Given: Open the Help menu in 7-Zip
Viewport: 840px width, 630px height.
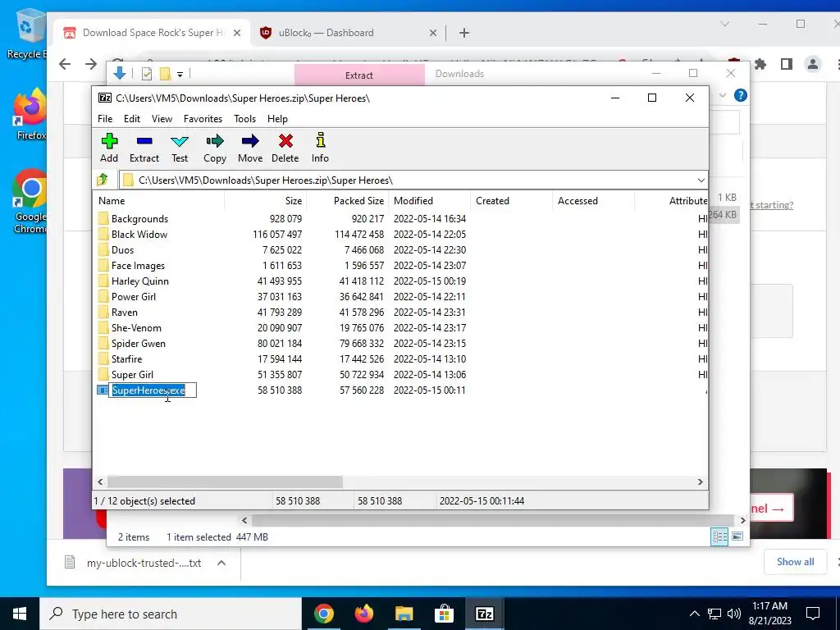Looking at the screenshot, I should [277, 119].
